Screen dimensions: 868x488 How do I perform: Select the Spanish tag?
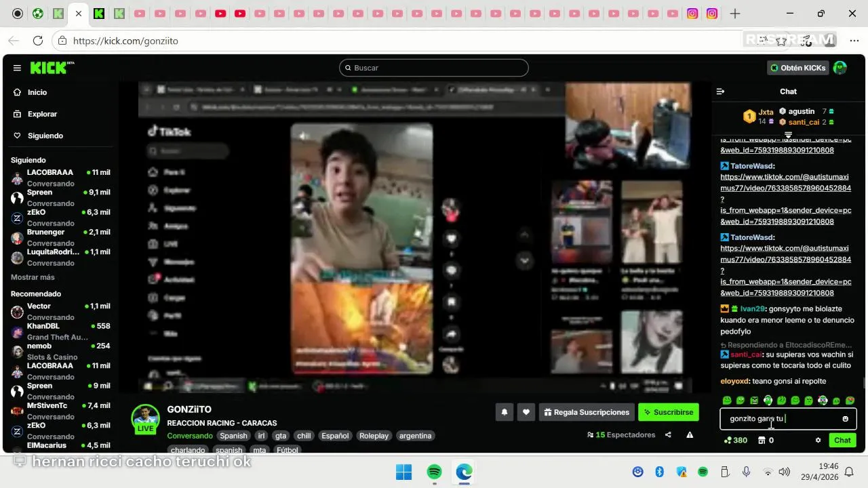click(233, 436)
